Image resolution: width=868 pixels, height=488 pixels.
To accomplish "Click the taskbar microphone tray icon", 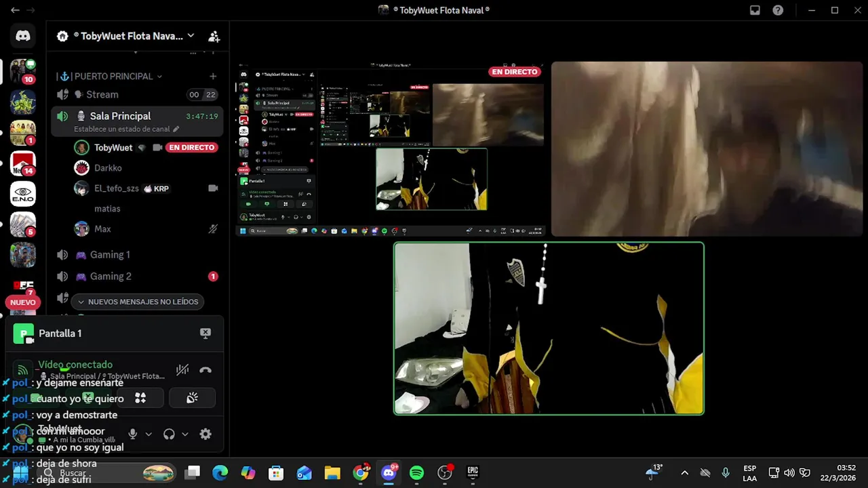I will (726, 473).
